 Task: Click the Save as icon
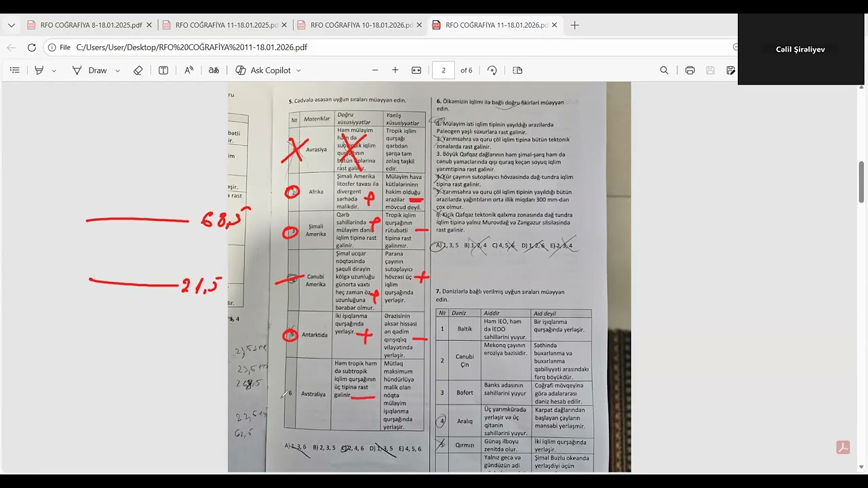pyautogui.click(x=730, y=70)
